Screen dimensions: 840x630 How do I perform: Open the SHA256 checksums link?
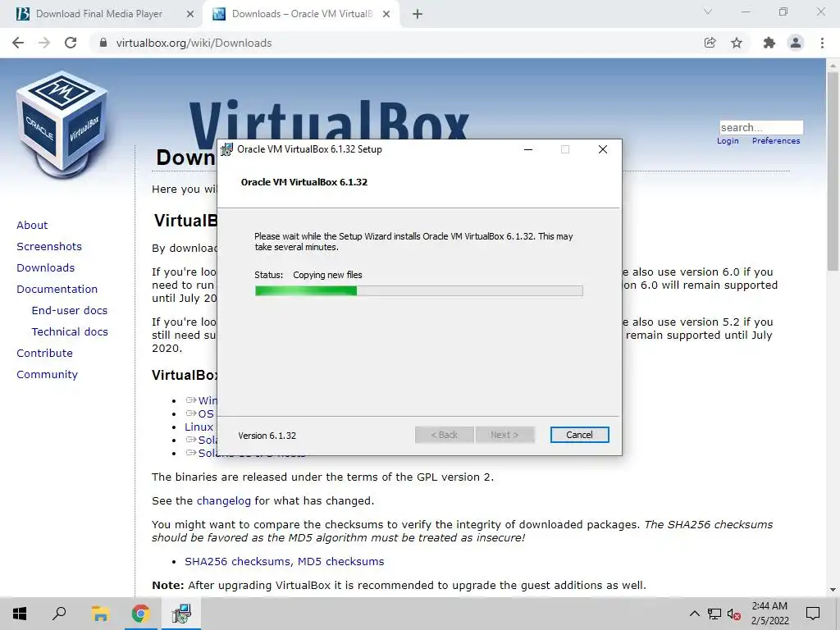point(237,561)
